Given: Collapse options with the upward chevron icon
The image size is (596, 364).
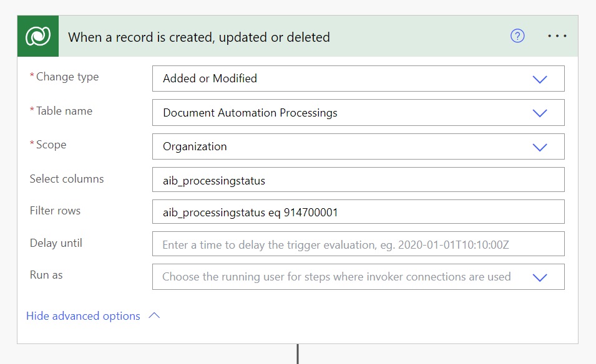Looking at the screenshot, I should point(154,315).
